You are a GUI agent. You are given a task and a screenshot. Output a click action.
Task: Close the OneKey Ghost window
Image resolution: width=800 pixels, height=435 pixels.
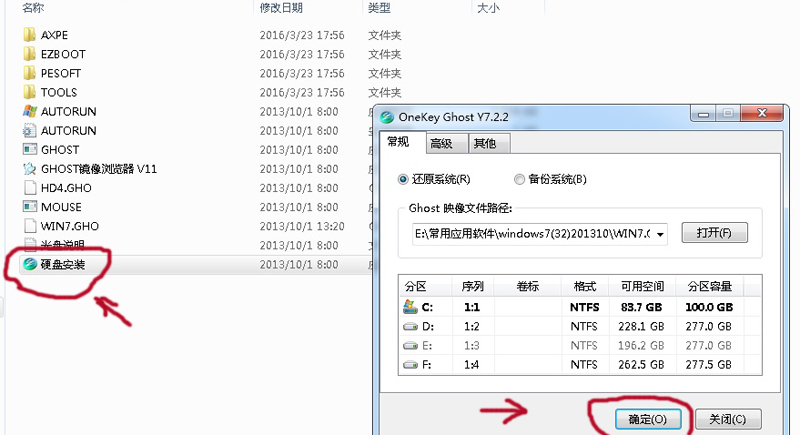point(762,113)
